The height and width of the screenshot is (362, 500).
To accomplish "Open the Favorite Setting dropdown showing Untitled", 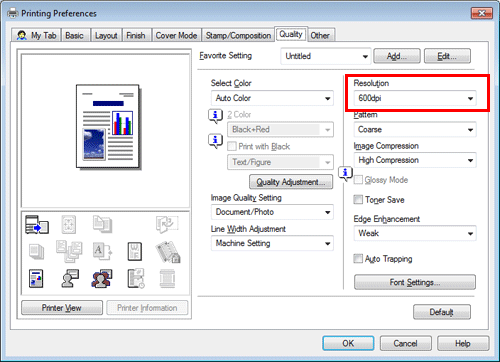I will [326, 56].
